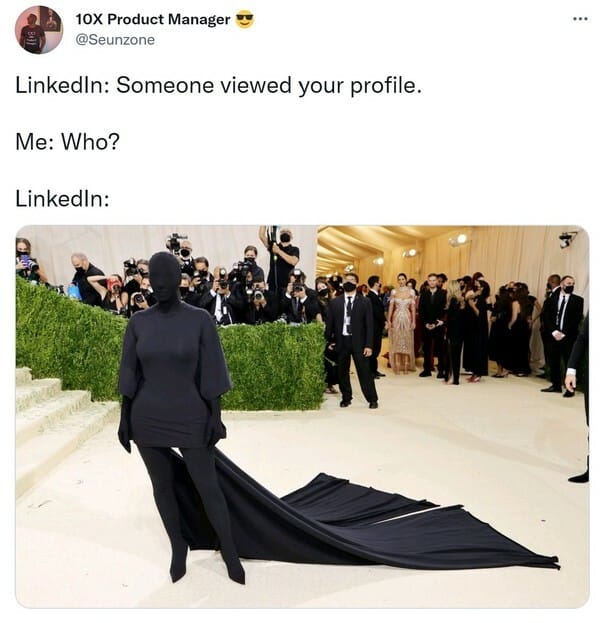Open the three-dot more options menu
Screen dimensions: 600x623
click(580, 19)
